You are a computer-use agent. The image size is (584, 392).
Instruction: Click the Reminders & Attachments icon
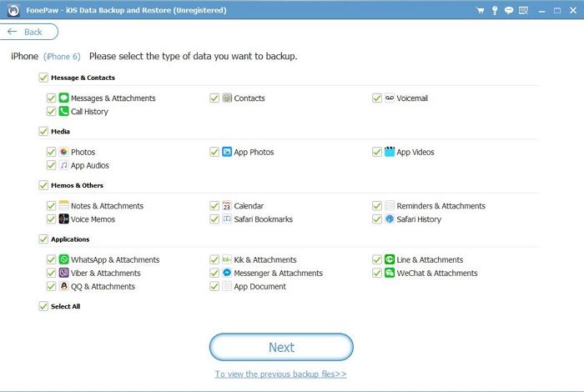[x=390, y=205]
